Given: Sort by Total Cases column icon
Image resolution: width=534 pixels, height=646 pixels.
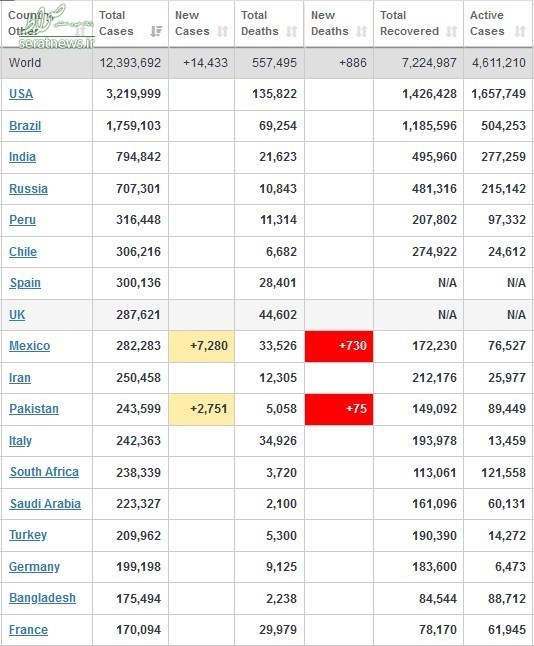Looking at the screenshot, I should click(156, 31).
